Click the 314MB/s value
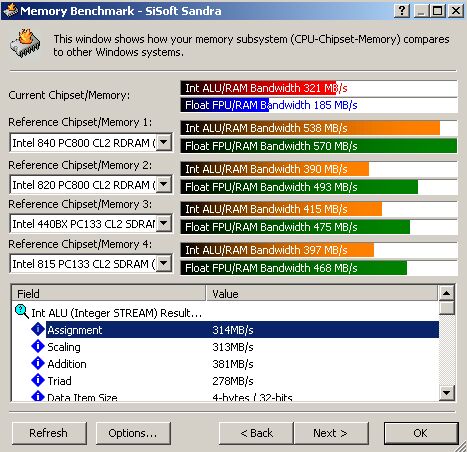The height and width of the screenshot is (452, 467). point(233,330)
